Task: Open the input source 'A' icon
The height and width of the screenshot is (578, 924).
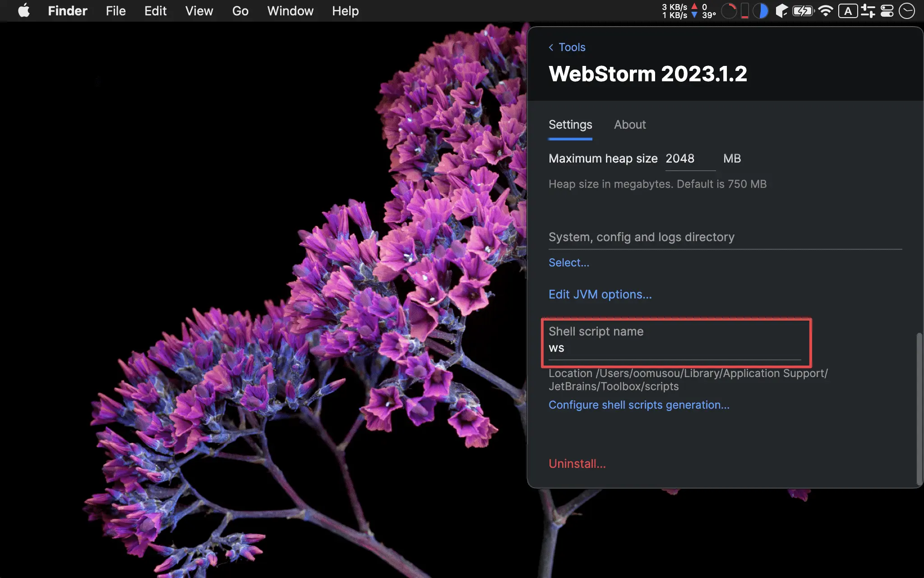Action: point(848,11)
